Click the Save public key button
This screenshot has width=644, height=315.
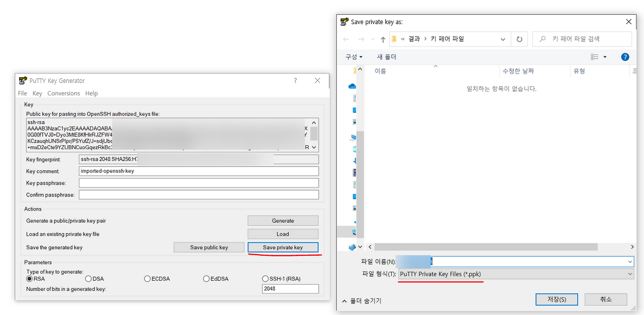click(x=209, y=247)
